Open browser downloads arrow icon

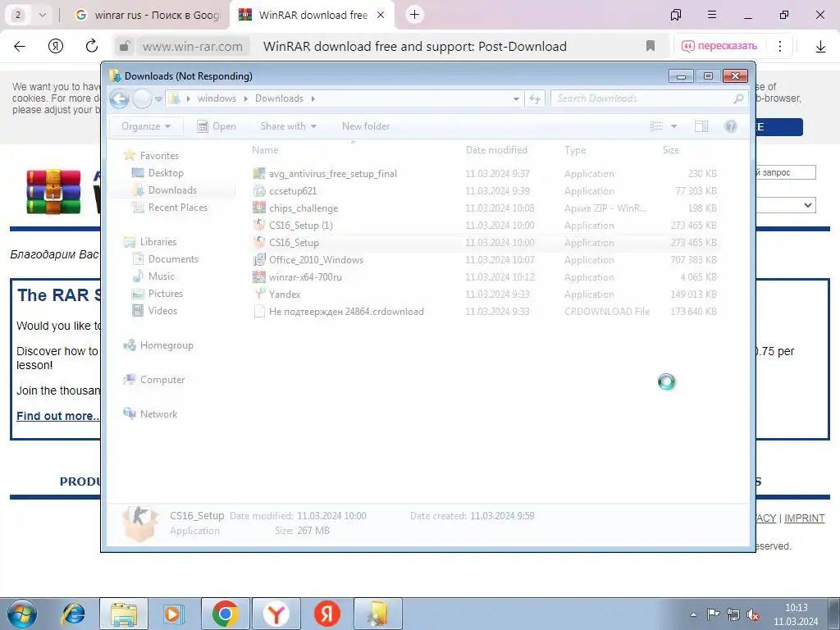(820, 47)
